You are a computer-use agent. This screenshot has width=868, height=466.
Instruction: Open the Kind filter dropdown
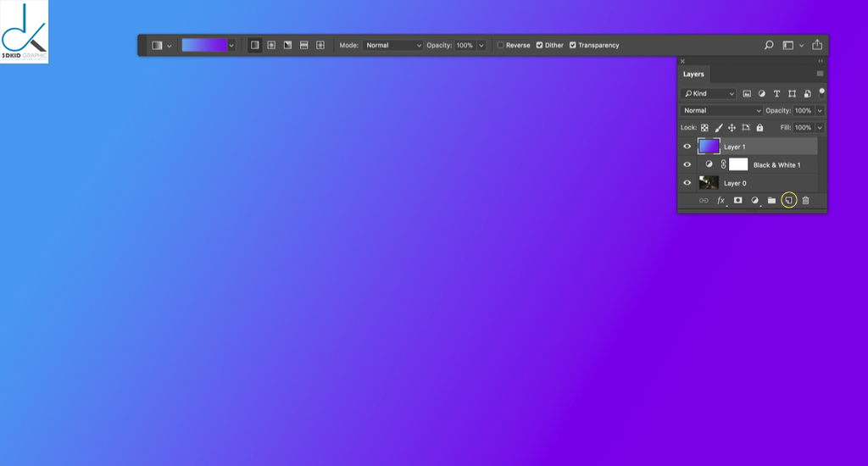click(x=709, y=94)
